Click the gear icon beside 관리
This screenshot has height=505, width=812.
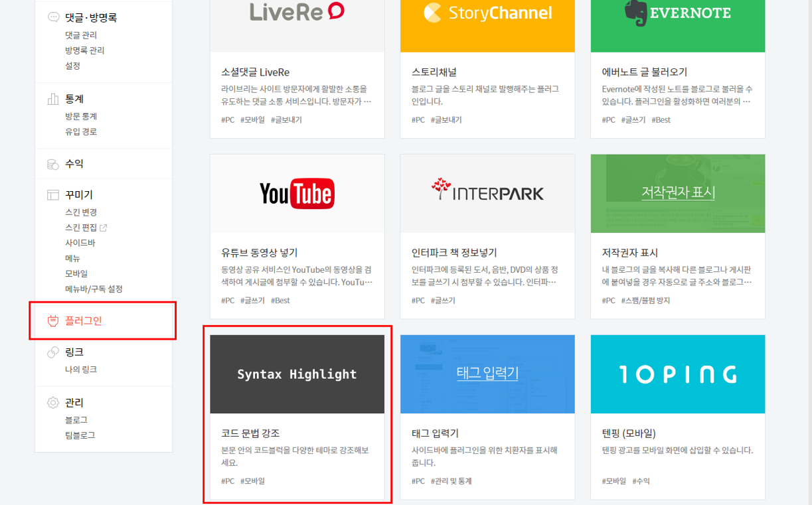53,403
